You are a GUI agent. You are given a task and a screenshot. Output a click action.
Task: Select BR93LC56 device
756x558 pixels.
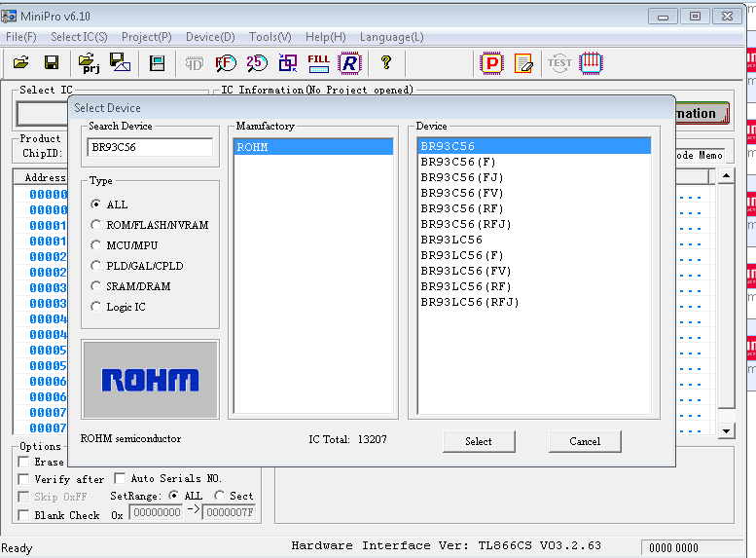(534, 240)
